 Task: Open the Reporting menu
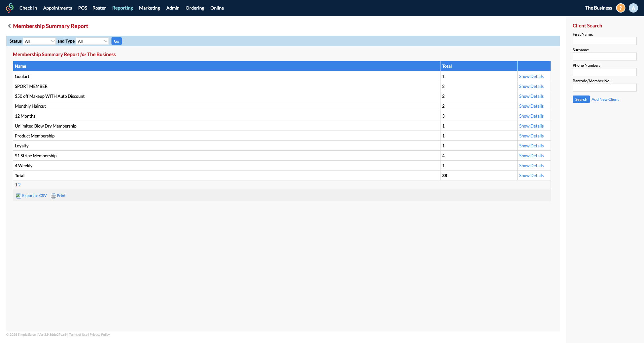click(122, 8)
